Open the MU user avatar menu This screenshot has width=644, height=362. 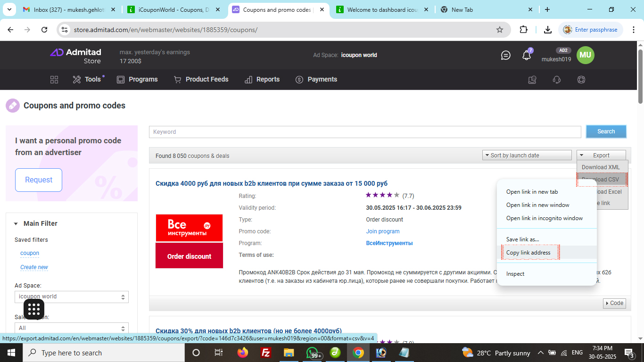pyautogui.click(x=585, y=55)
